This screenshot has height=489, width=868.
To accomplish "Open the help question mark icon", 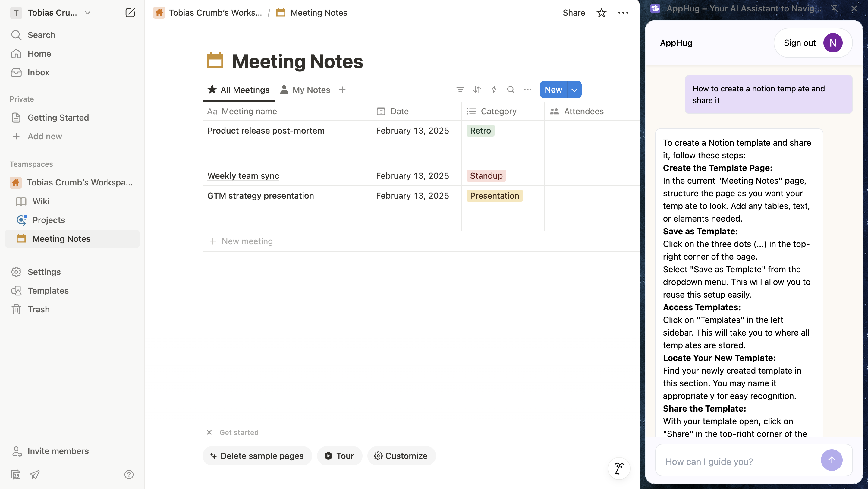I will click(x=129, y=475).
